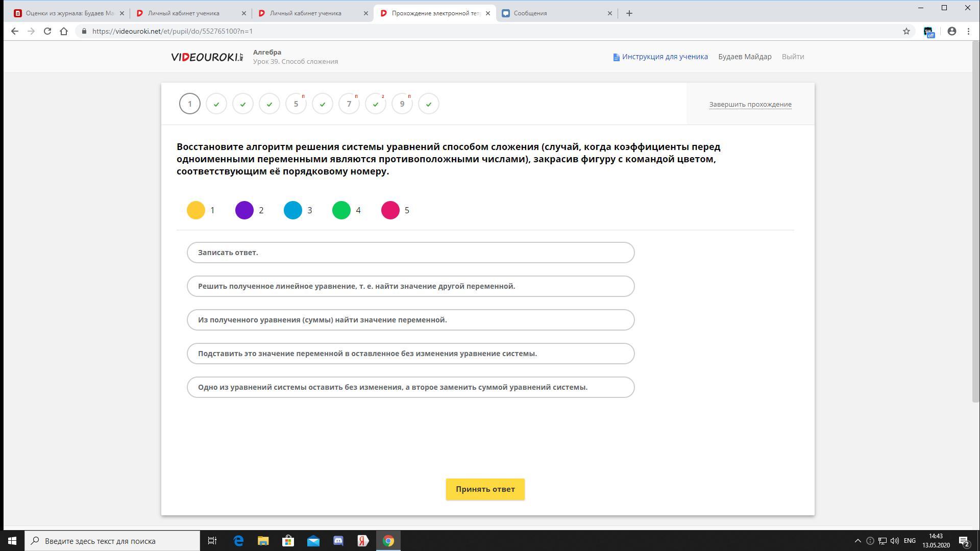Select yellow color number 1
This screenshot has width=980, height=551.
point(196,210)
